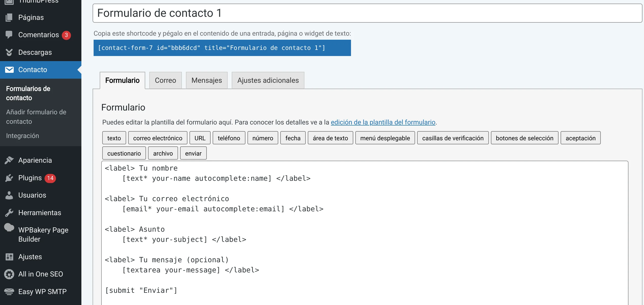Image resolution: width=644 pixels, height=305 pixels.
Task: Select the contact-form-7 shortcode box
Action: 222,48
